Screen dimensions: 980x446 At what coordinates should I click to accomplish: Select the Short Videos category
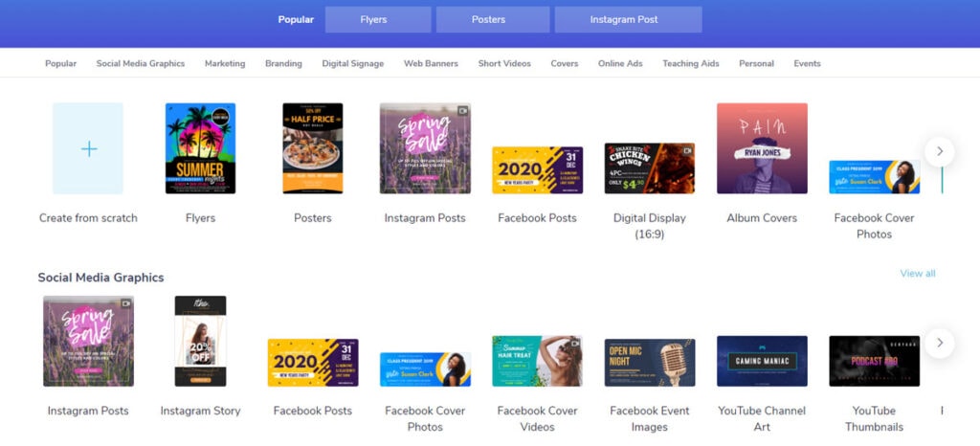504,64
